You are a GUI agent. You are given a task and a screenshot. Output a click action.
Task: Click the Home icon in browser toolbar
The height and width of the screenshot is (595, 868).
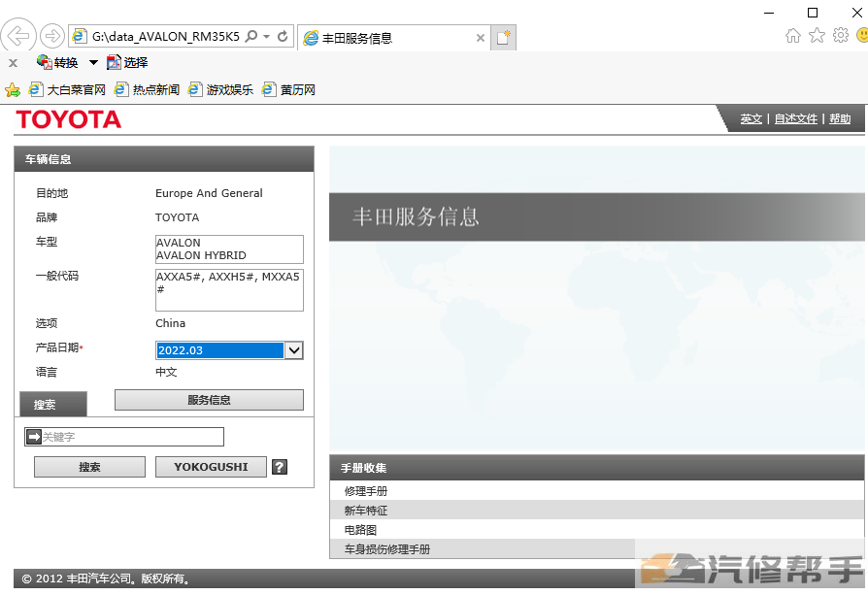tap(792, 35)
